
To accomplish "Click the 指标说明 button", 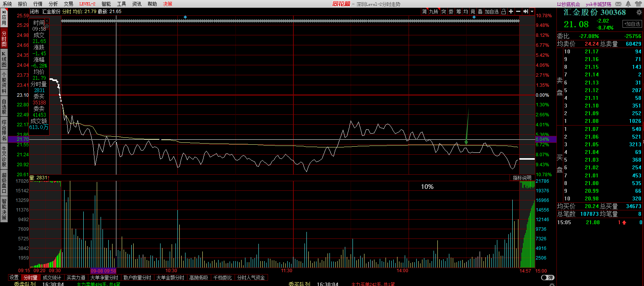I will 522,178.
